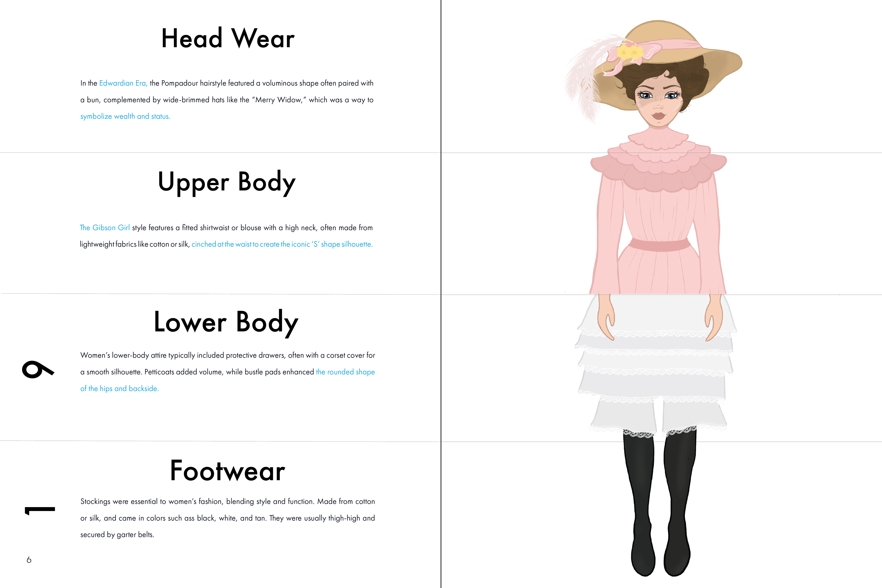Screen dimensions: 882x588
Task: Select the 'Lower Body' heading
Action: pos(226,322)
